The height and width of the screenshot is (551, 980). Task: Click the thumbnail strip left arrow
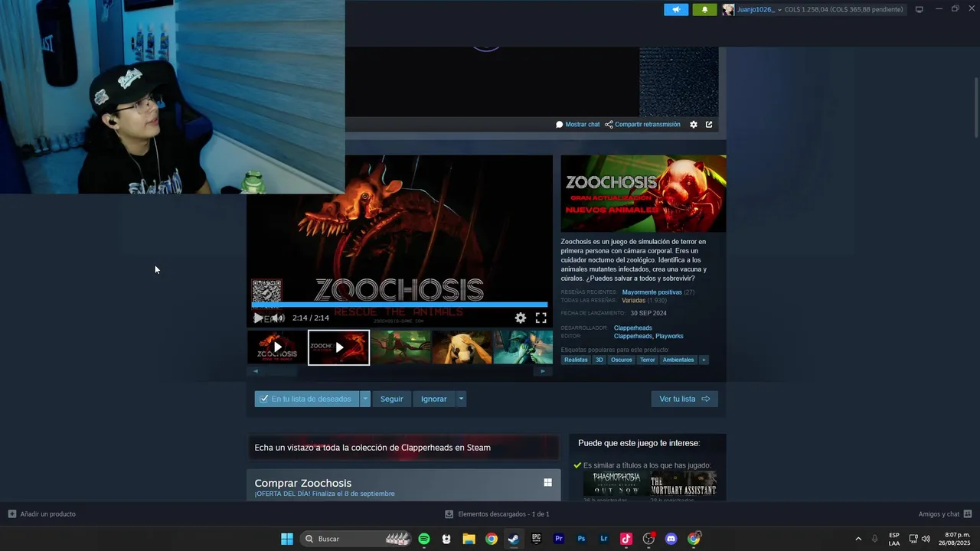pyautogui.click(x=256, y=371)
